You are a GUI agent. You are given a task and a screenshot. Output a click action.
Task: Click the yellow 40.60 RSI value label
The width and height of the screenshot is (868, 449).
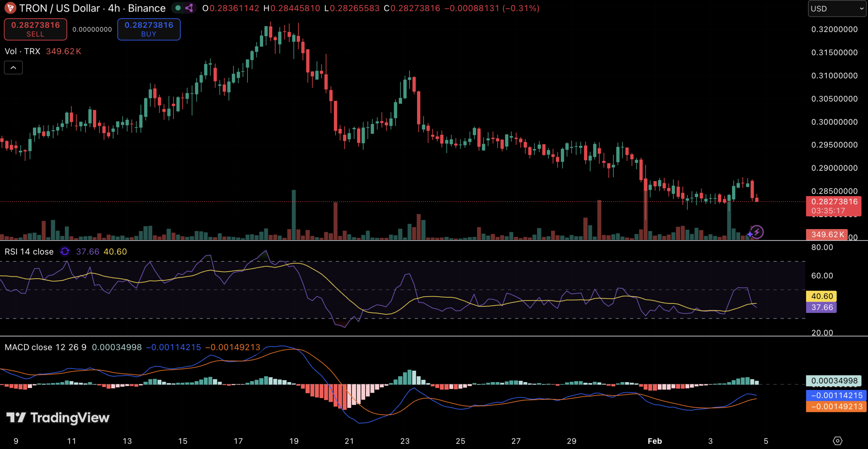(822, 296)
